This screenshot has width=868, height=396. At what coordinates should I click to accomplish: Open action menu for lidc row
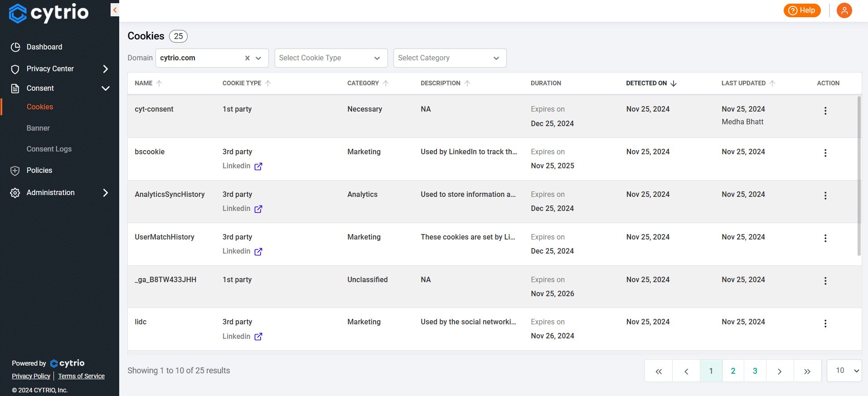click(x=825, y=323)
